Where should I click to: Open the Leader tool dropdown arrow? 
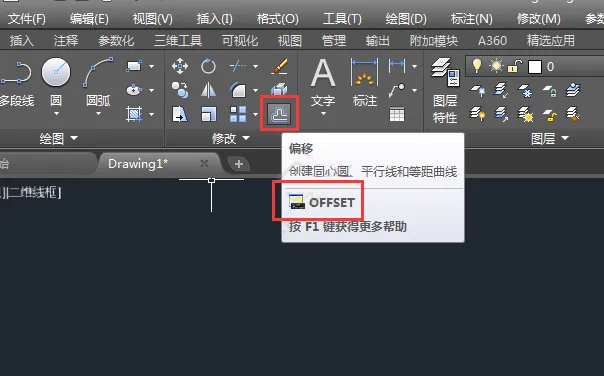pos(414,91)
